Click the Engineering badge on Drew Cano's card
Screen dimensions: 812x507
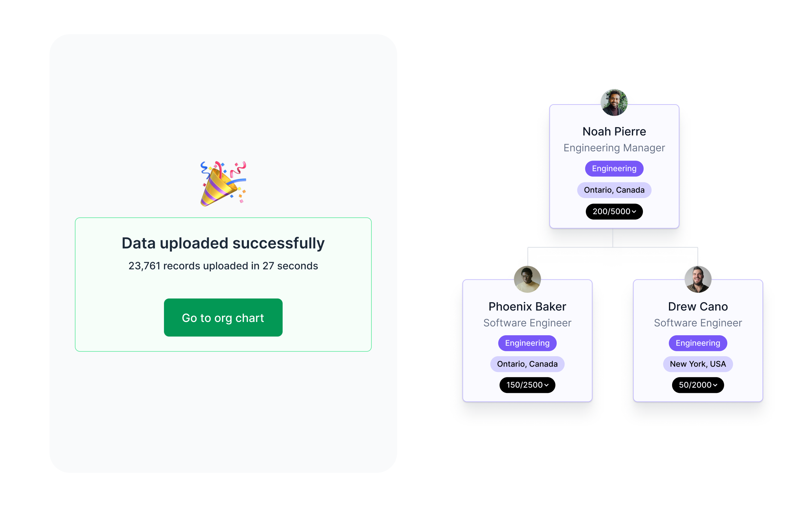point(698,343)
